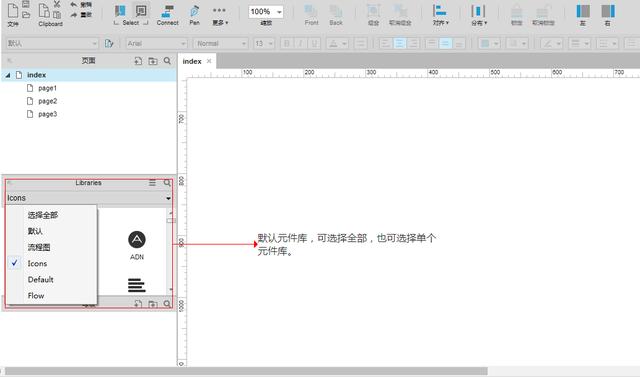This screenshot has height=377, width=640.
Task: Click search icon in 页面 panel
Action: click(x=167, y=61)
